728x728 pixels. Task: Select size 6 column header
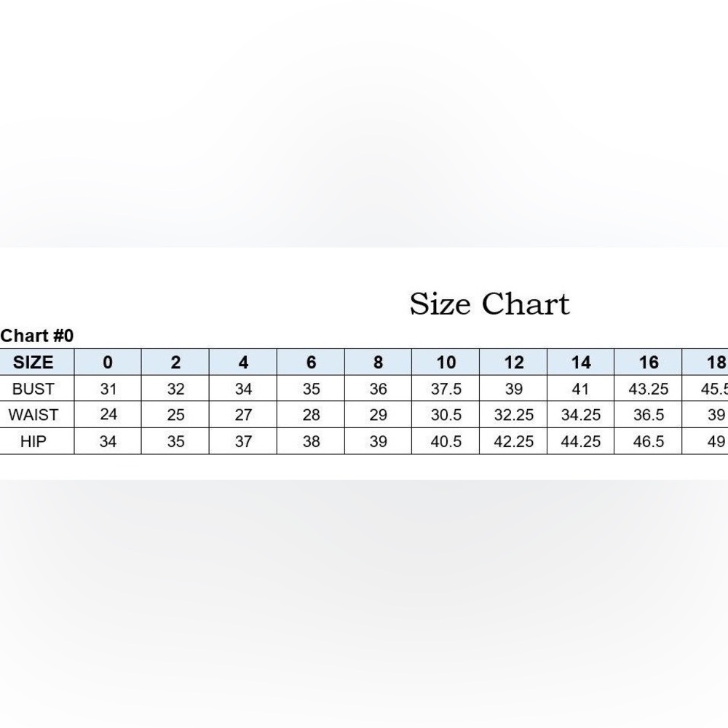(x=311, y=362)
